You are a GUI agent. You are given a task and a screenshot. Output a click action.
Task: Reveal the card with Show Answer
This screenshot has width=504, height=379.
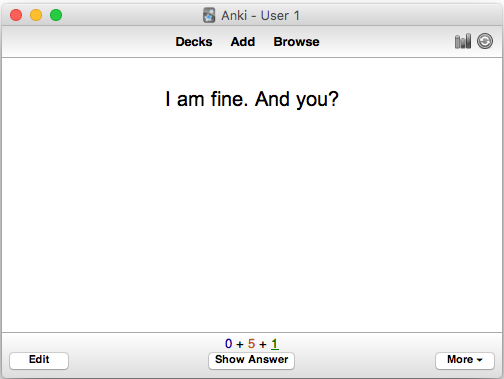[251, 360]
